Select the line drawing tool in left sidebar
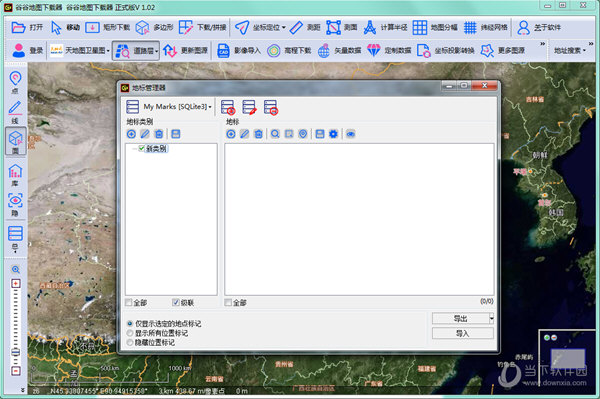This screenshot has width=600, height=399. pos(15,112)
